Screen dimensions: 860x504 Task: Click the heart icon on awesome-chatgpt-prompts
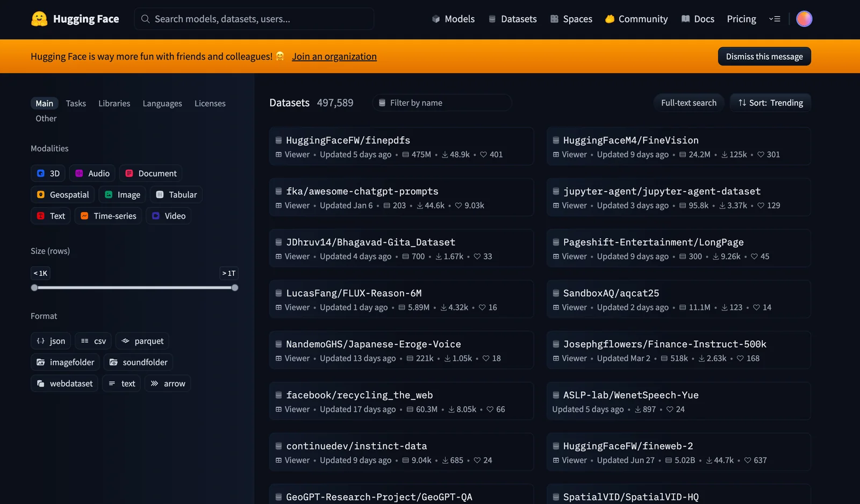pos(458,206)
